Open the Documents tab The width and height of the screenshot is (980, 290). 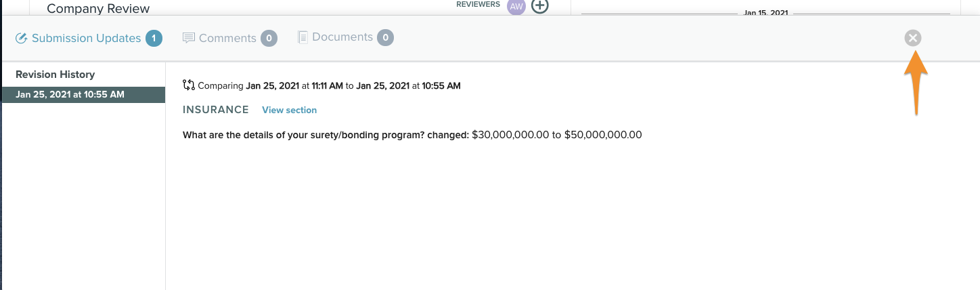pyautogui.click(x=342, y=37)
